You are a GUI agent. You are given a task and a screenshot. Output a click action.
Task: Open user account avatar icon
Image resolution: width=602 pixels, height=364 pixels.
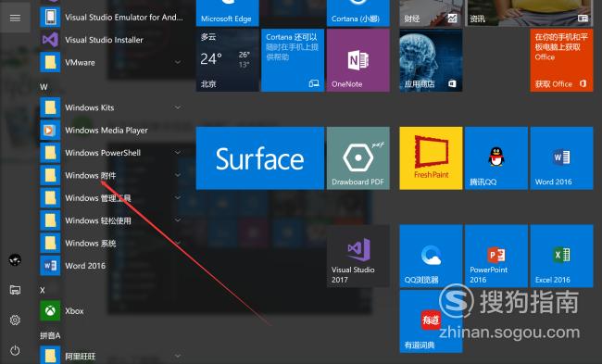[x=15, y=260]
